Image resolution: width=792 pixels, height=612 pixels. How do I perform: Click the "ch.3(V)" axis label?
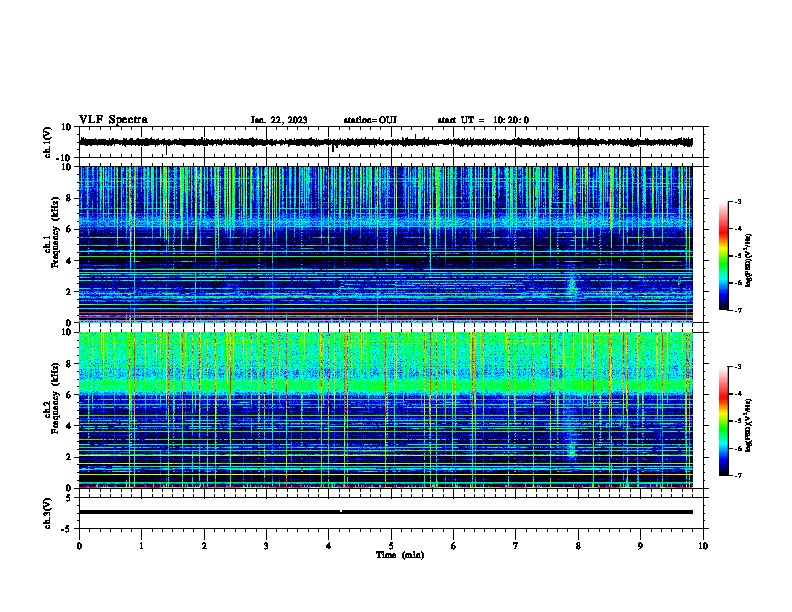[48, 513]
